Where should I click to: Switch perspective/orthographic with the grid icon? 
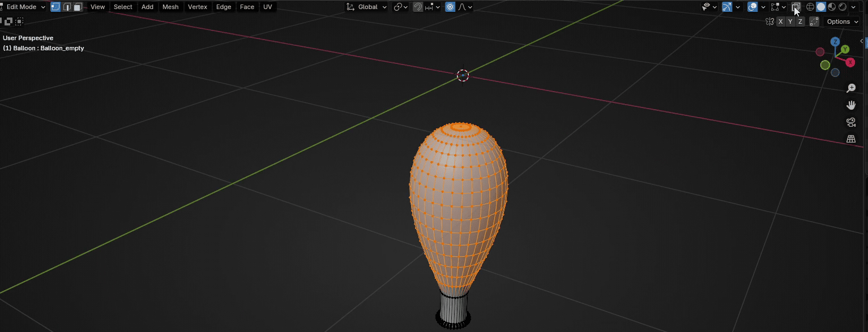850,139
